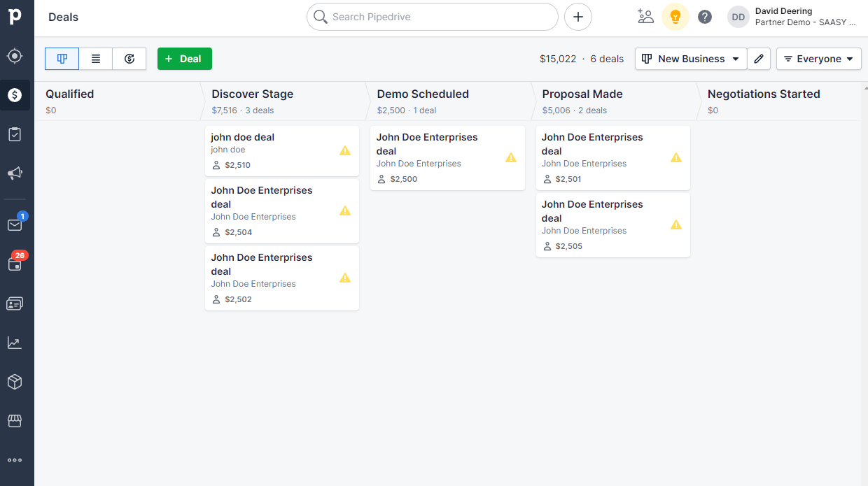The image size is (868, 486).
Task: Click in Search Pipedrive field
Action: point(433,17)
